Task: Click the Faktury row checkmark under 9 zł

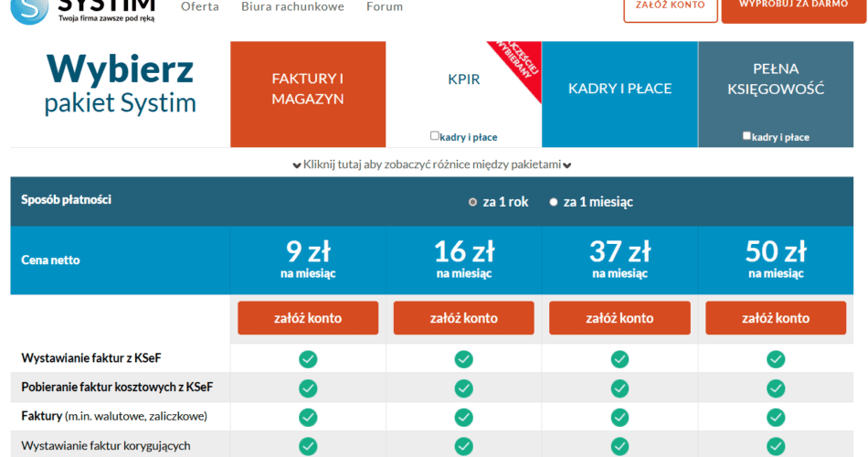Action: click(308, 417)
